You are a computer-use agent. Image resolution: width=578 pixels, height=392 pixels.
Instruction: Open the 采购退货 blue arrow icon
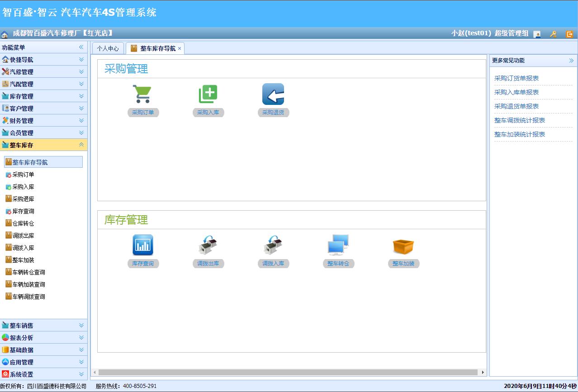pos(273,94)
